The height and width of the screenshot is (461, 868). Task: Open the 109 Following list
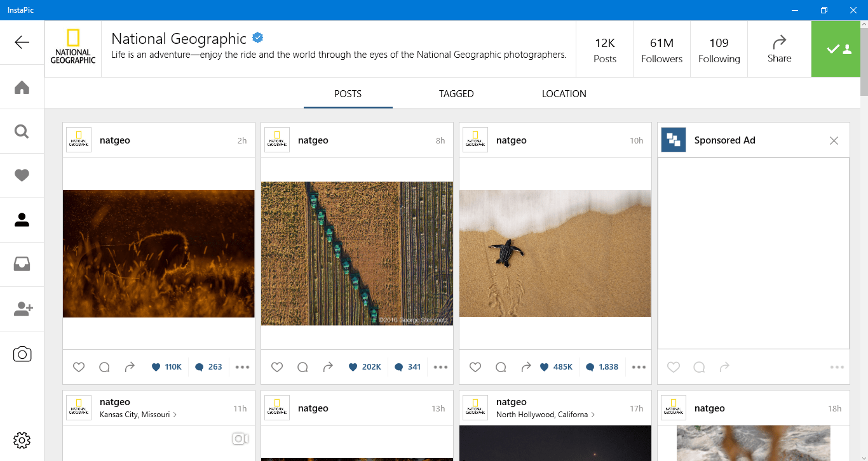pos(719,49)
